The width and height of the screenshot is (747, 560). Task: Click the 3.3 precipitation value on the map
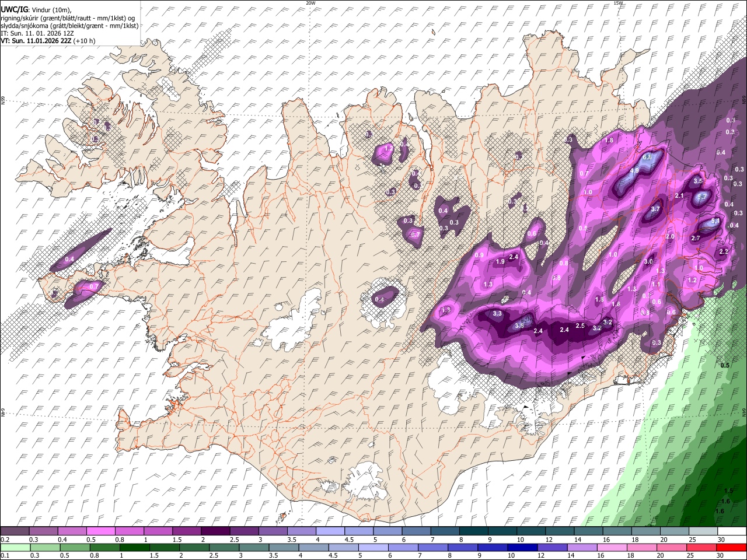pos(497,314)
